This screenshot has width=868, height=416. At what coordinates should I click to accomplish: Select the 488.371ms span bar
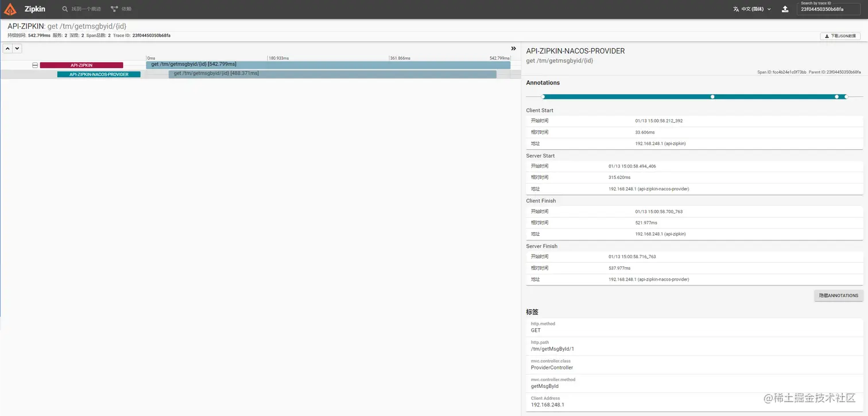pos(332,74)
